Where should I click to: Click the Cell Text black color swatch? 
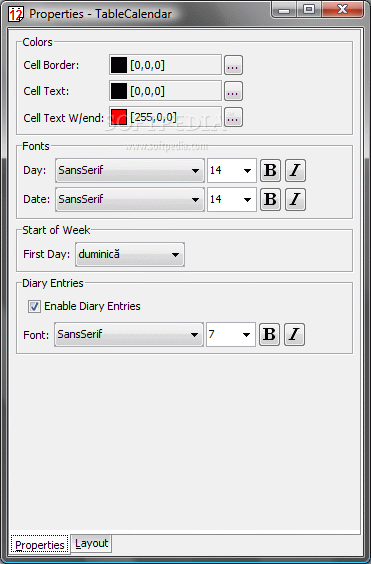[119, 91]
